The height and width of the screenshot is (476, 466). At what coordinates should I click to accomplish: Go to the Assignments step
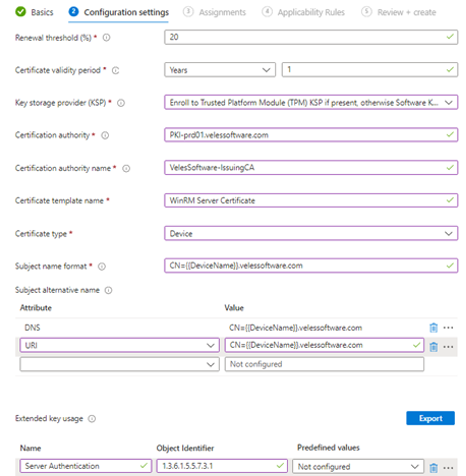214,12
